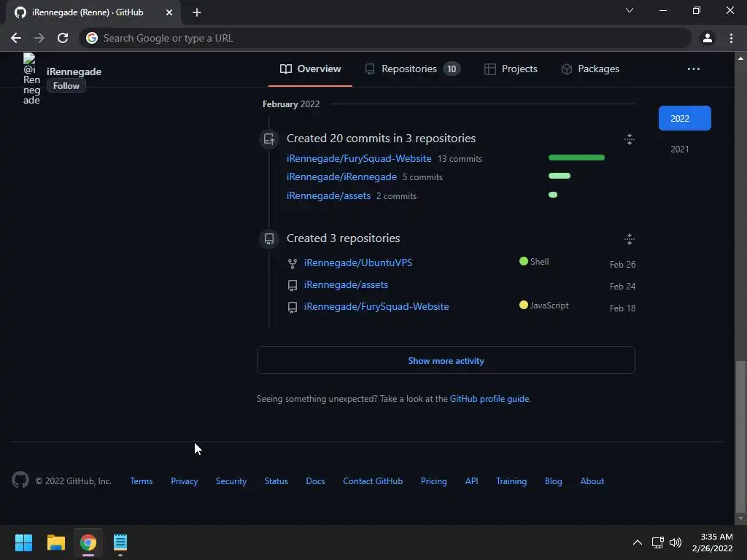
Task: Click repo icon beside assets created Feb 24
Action: 293,285
